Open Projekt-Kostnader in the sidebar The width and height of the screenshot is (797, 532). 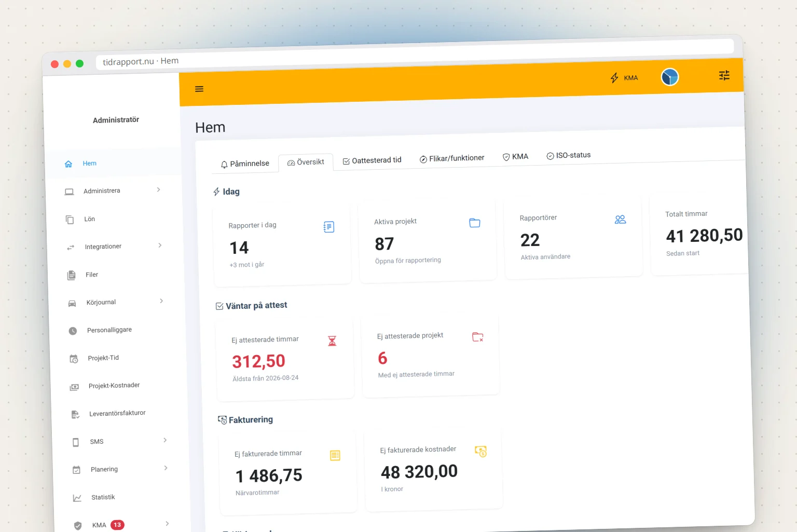[x=120, y=385]
